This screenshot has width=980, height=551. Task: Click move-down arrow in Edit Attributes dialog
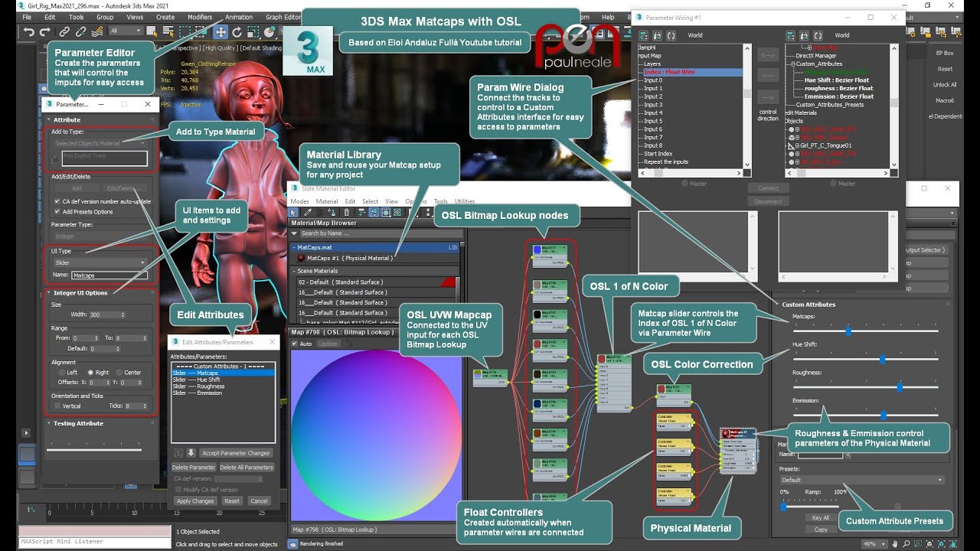[191, 452]
